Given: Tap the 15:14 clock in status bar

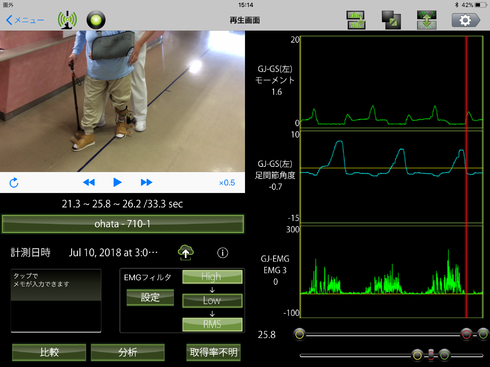Looking at the screenshot, I should tap(246, 5).
